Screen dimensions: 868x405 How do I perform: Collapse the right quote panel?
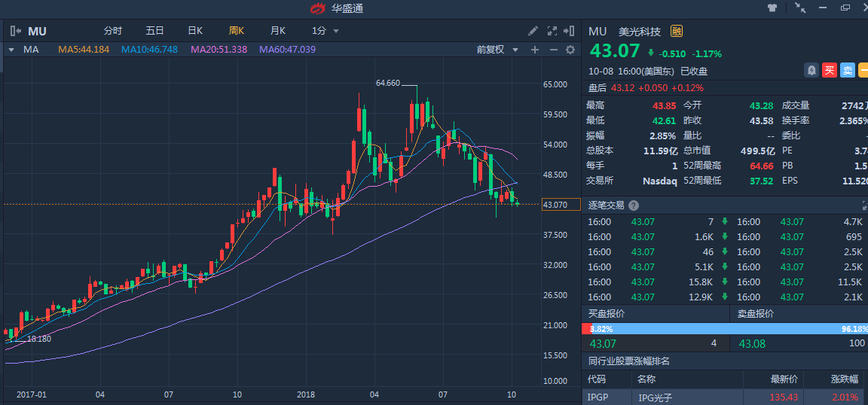569,31
